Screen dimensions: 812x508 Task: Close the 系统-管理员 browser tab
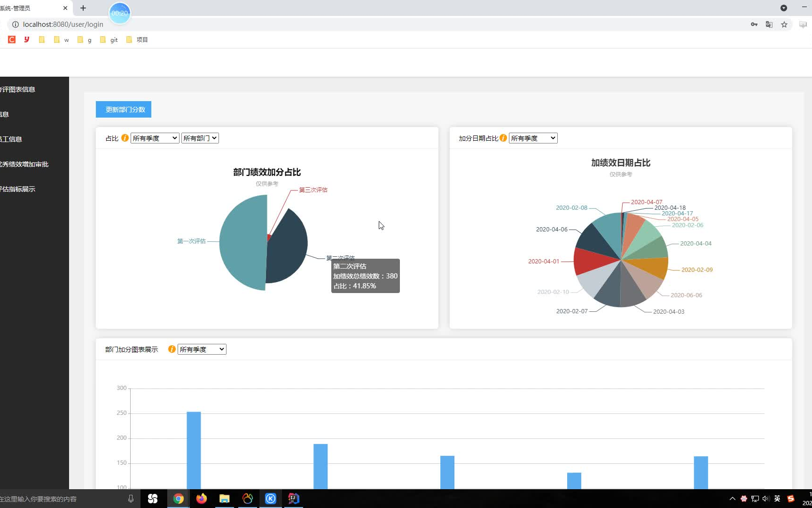click(x=65, y=8)
